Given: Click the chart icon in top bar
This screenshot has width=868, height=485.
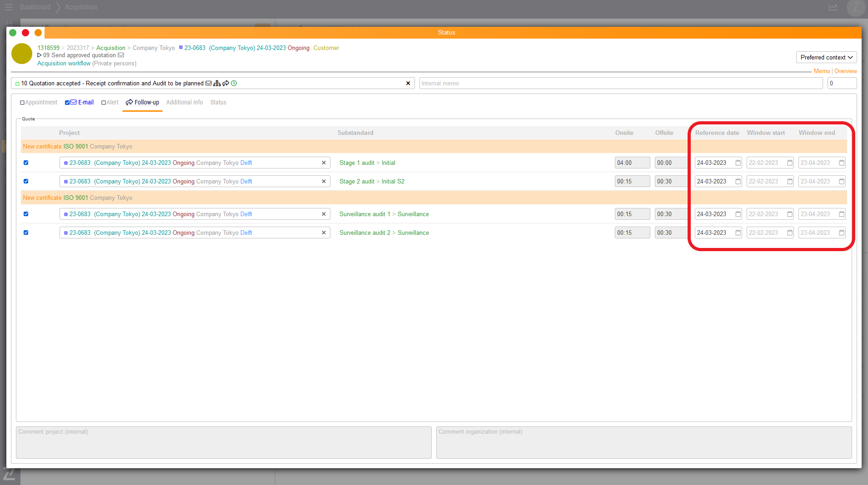Looking at the screenshot, I should pos(833,7).
